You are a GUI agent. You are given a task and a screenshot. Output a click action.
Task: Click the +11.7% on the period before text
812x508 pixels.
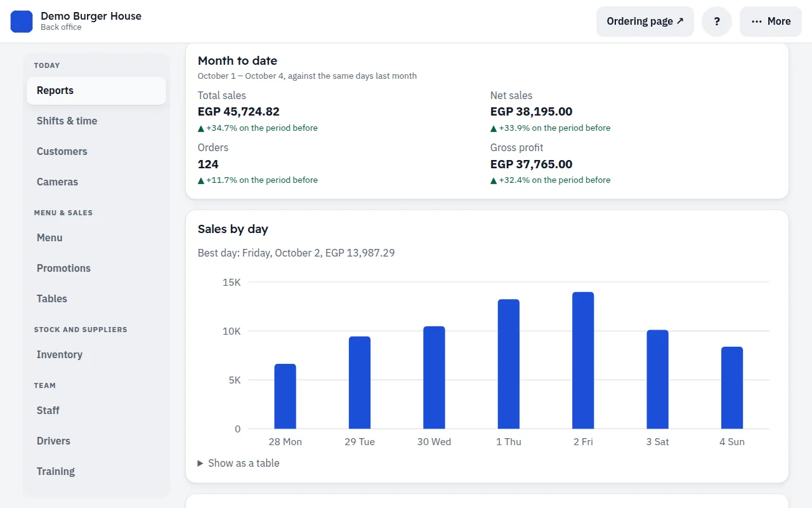(x=258, y=180)
